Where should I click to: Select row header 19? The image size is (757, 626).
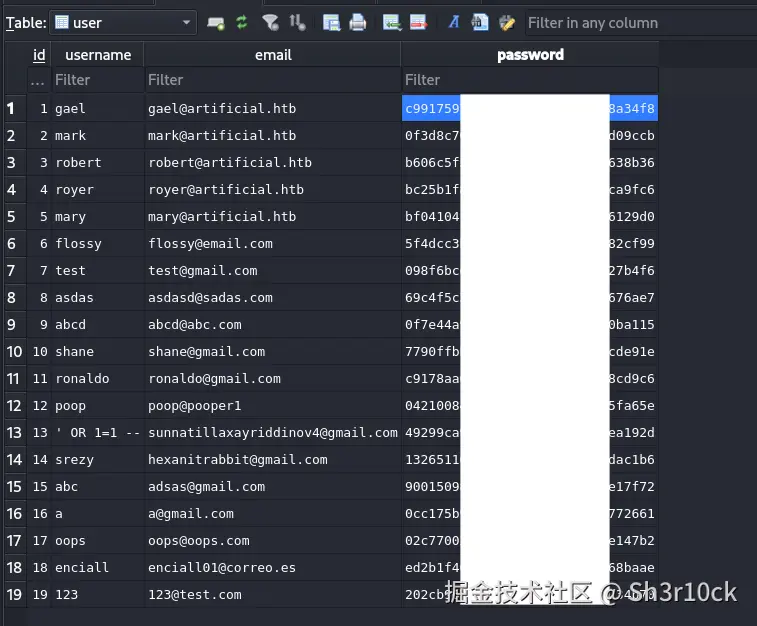pyautogui.click(x=15, y=595)
